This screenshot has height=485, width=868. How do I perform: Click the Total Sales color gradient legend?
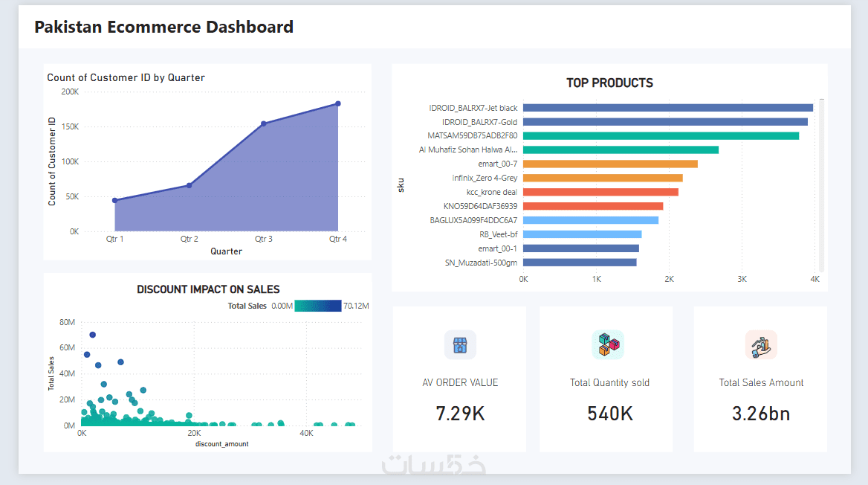point(318,306)
